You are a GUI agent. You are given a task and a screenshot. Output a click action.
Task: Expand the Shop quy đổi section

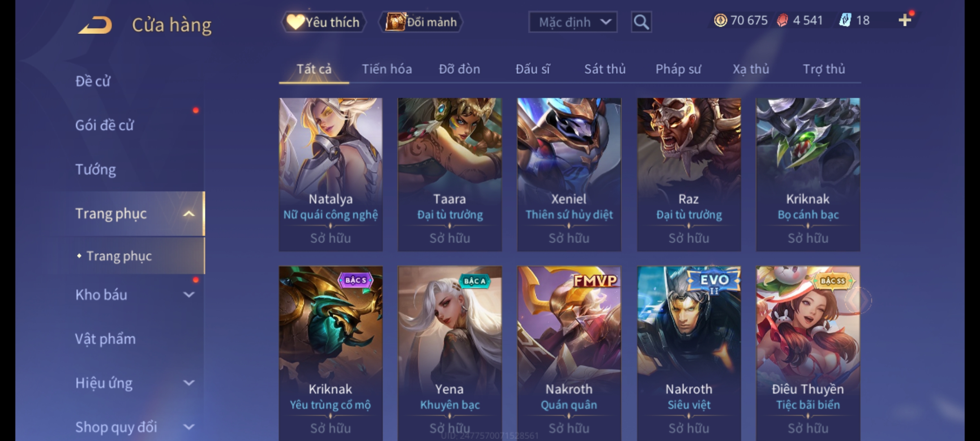[x=189, y=427]
